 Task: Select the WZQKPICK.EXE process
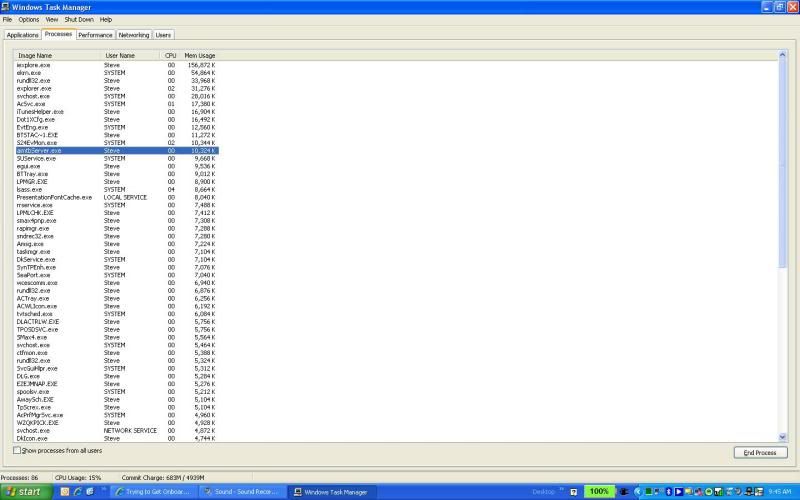(x=117, y=423)
